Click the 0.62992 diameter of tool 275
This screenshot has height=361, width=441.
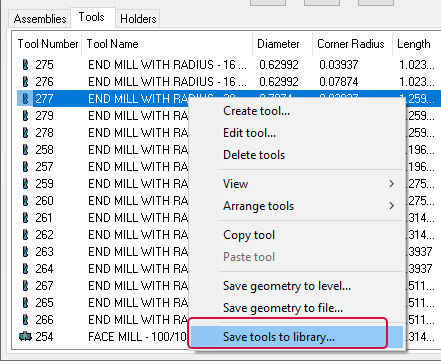[x=279, y=65]
